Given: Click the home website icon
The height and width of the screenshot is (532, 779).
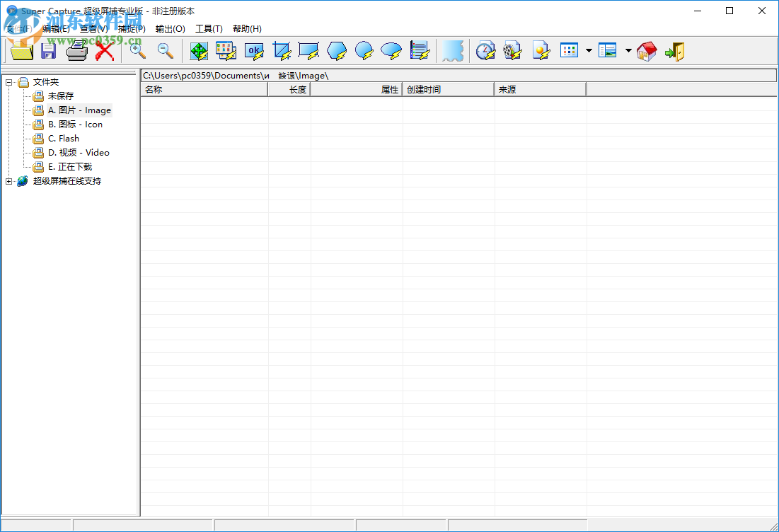Looking at the screenshot, I should [647, 50].
